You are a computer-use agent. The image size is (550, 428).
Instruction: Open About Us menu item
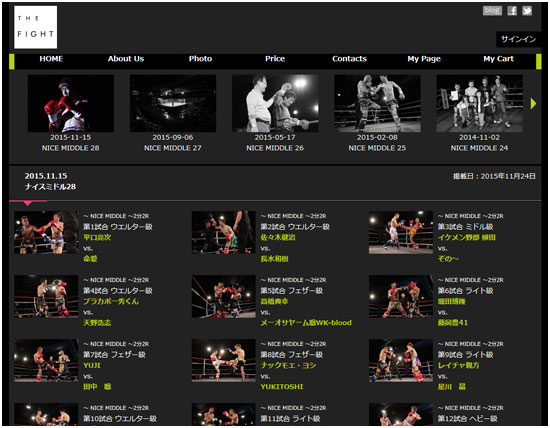[126, 59]
